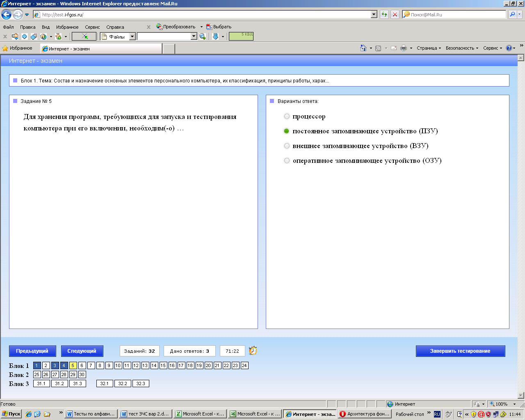Viewport: 525px width, 420px height.
Task: Click the RSS feeds icon
Action: (x=378, y=48)
